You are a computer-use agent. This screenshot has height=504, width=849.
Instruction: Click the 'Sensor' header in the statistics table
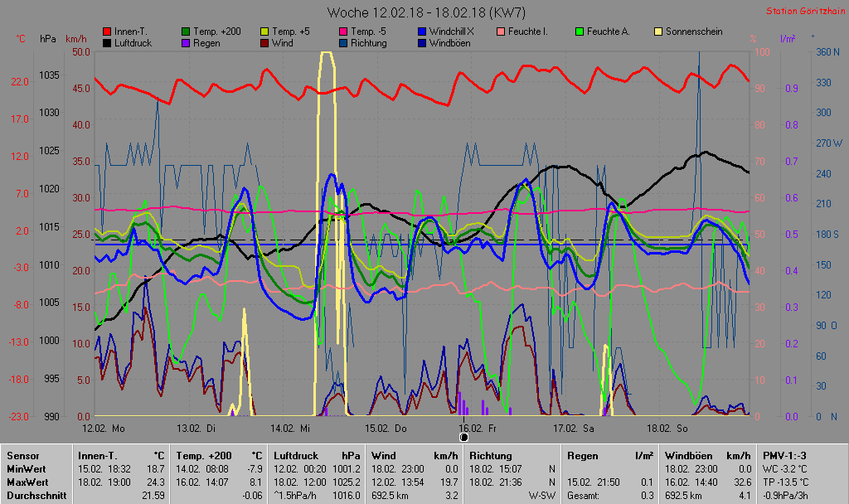click(23, 456)
